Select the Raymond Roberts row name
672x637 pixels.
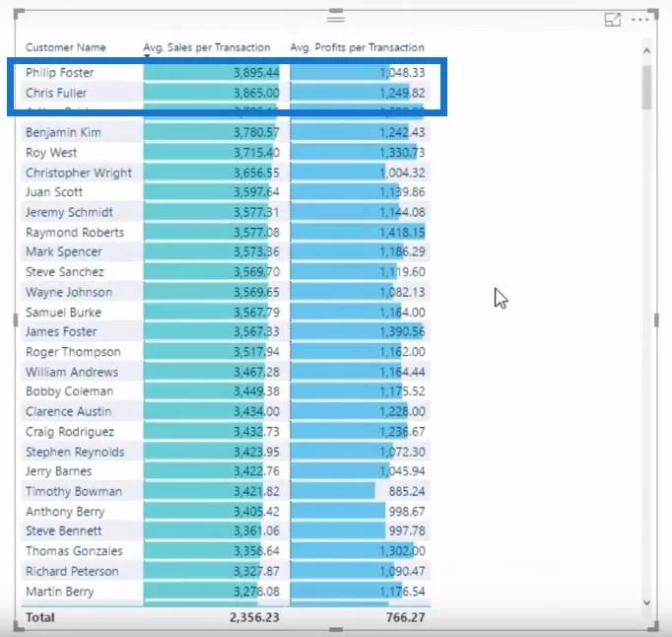pos(75,232)
